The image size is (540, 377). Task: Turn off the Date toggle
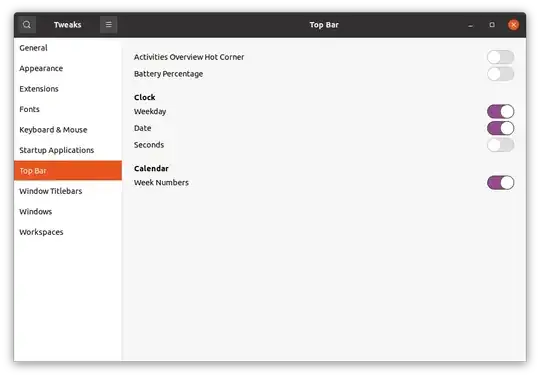click(500, 128)
